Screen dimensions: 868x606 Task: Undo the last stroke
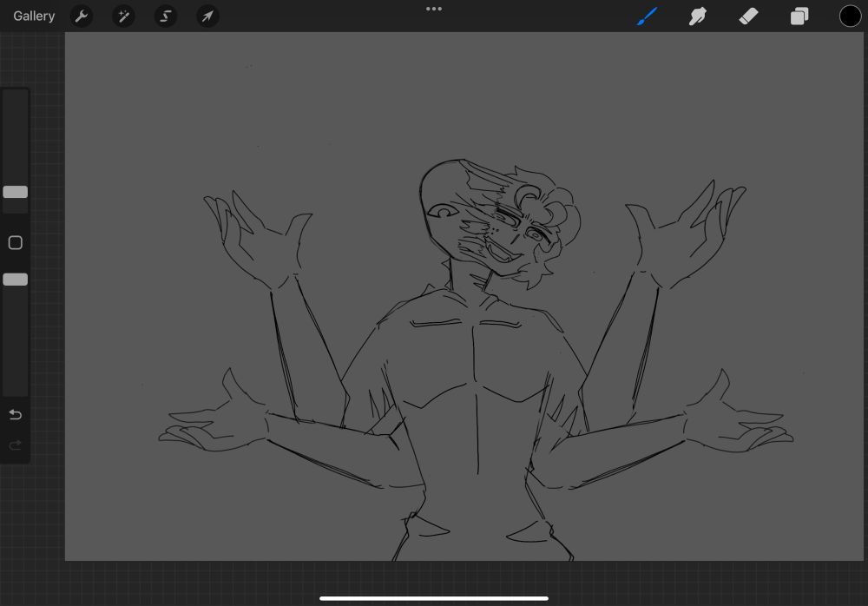[16, 414]
